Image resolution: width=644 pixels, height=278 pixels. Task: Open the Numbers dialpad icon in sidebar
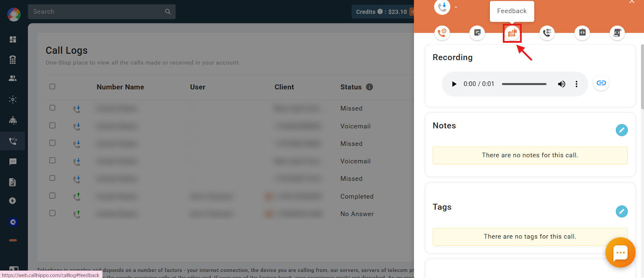[x=13, y=60]
